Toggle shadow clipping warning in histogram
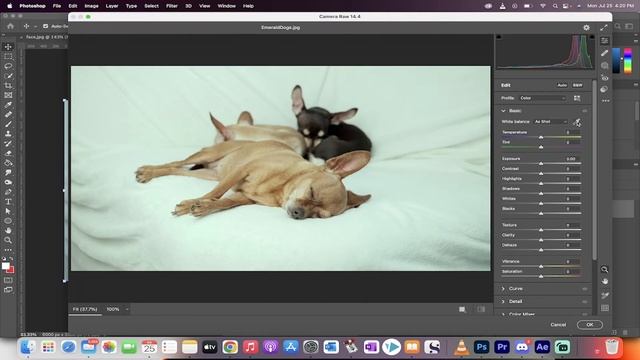 point(499,37)
